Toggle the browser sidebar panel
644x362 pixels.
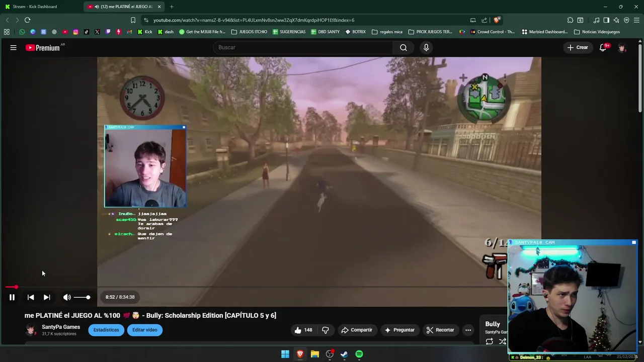606,20
